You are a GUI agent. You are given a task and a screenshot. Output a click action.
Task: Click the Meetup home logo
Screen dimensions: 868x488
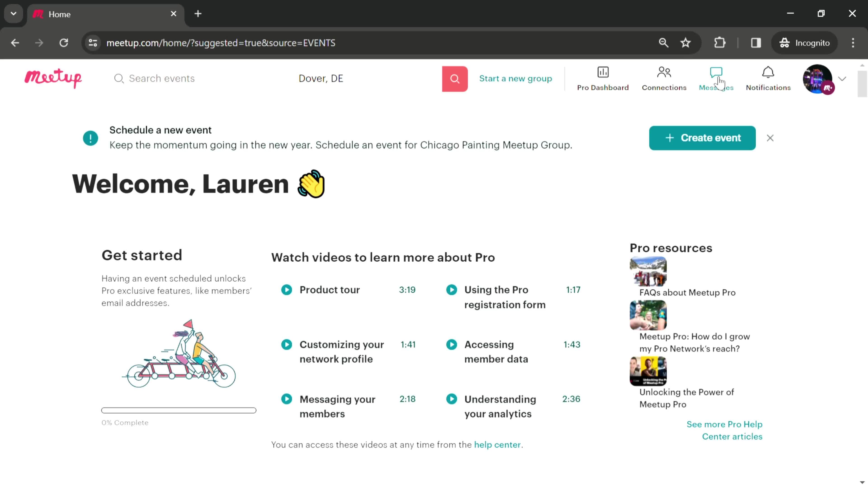[53, 78]
